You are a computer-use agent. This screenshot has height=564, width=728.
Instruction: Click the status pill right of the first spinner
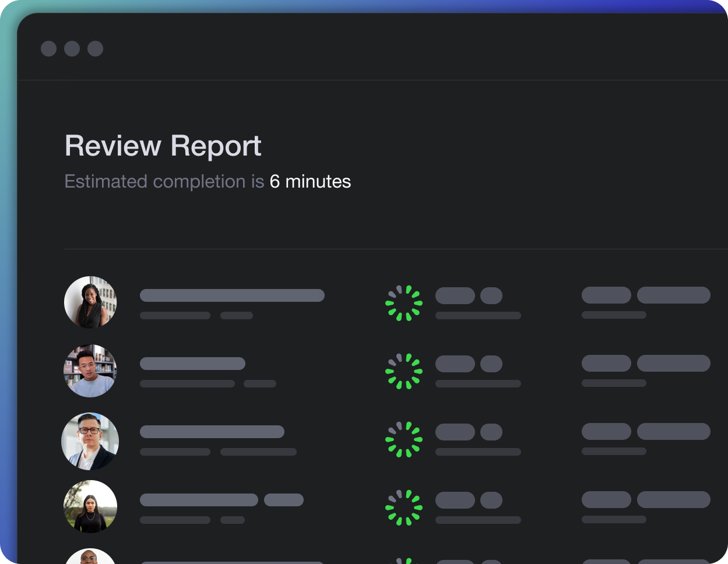pos(455,295)
